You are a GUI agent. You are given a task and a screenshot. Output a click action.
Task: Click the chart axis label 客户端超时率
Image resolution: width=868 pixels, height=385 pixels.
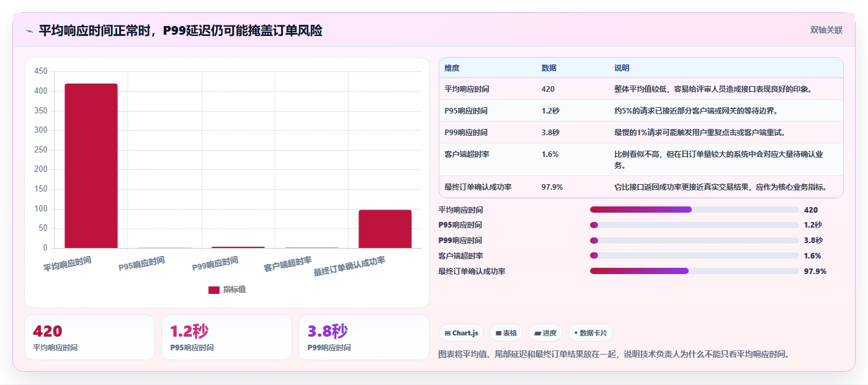click(288, 264)
